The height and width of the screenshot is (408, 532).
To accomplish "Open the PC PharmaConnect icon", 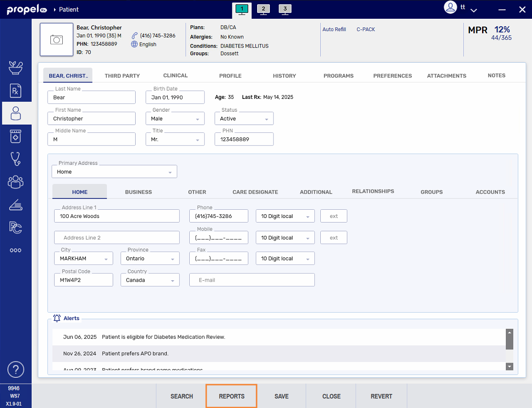I will 16,228.
